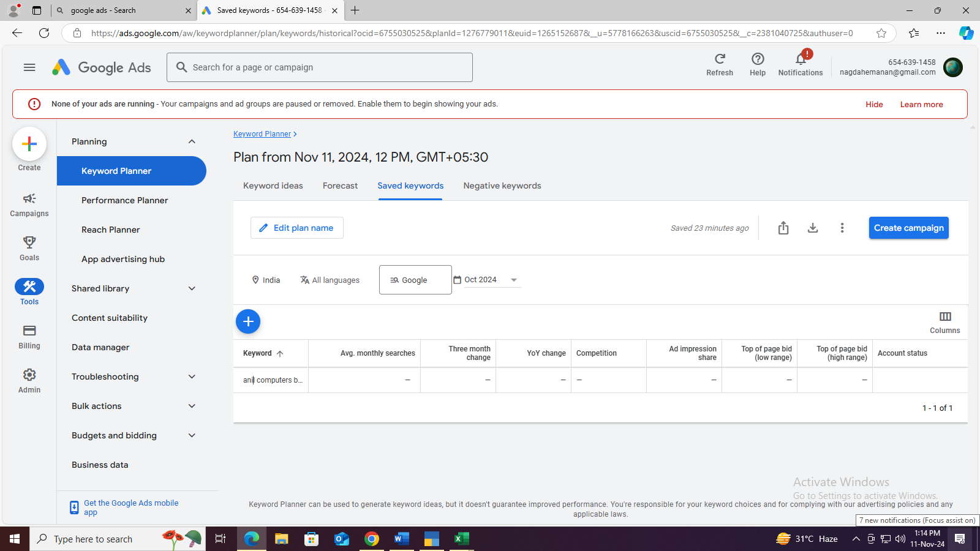Click the blue plus add keywords button
The width and height of the screenshot is (980, 551).
tap(248, 321)
